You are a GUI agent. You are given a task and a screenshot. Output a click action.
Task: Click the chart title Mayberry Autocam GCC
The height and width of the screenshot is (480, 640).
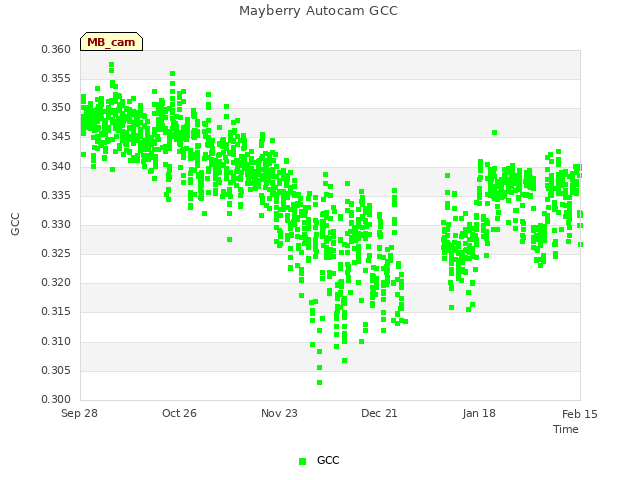tap(318, 11)
